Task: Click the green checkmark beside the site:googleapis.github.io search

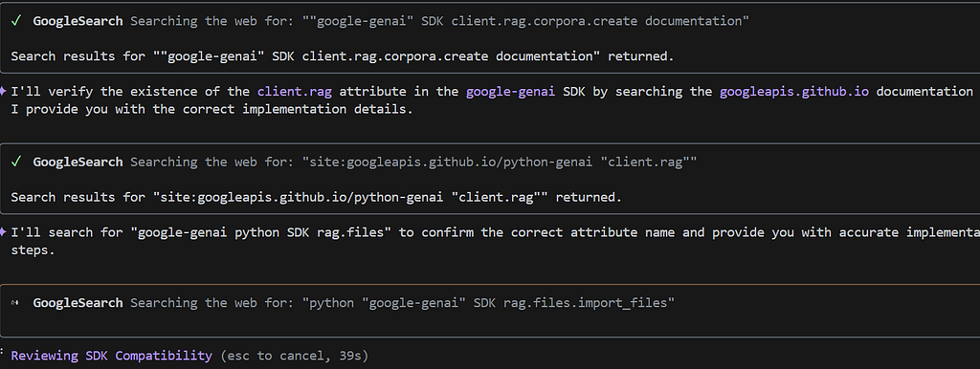Action: (17, 163)
